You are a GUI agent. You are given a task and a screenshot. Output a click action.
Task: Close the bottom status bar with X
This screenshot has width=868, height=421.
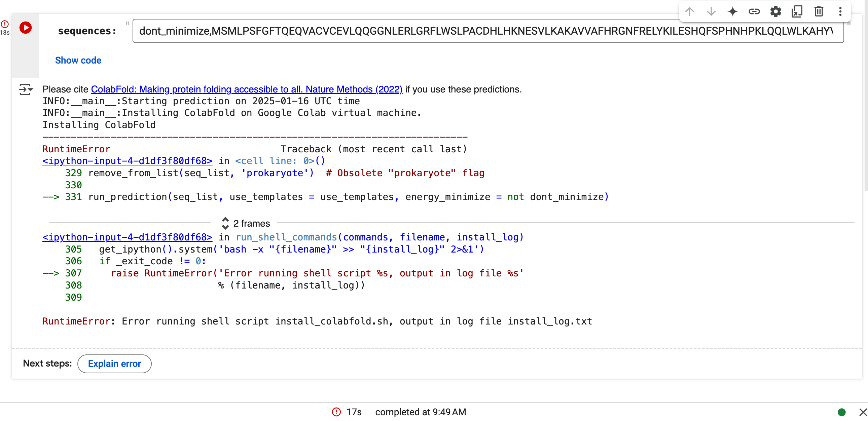click(x=863, y=412)
